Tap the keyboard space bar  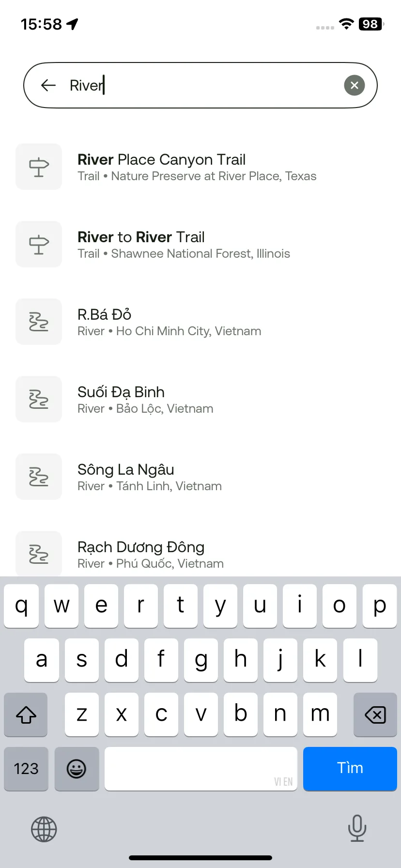(200, 769)
